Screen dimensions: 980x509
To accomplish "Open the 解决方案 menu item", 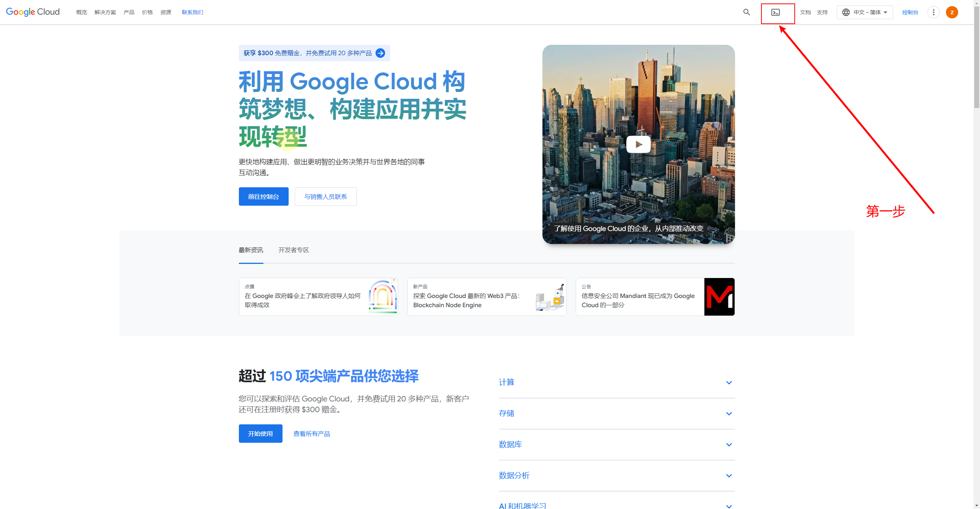I will coord(105,12).
